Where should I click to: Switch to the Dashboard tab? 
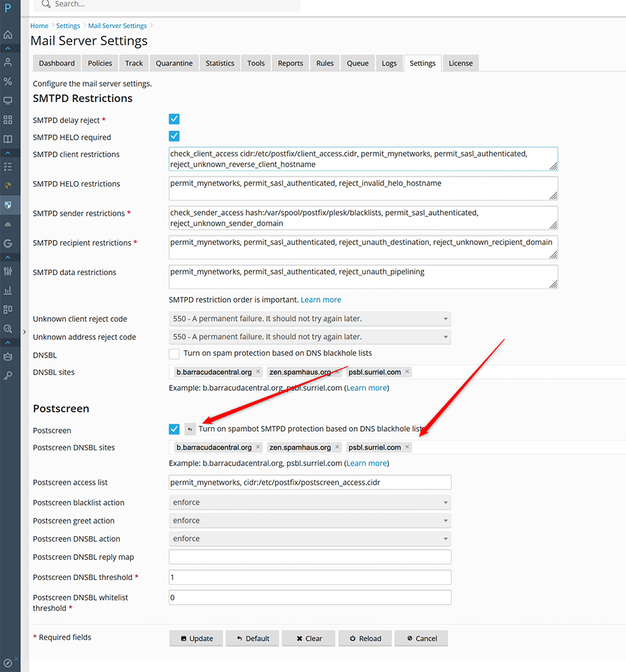(x=57, y=63)
